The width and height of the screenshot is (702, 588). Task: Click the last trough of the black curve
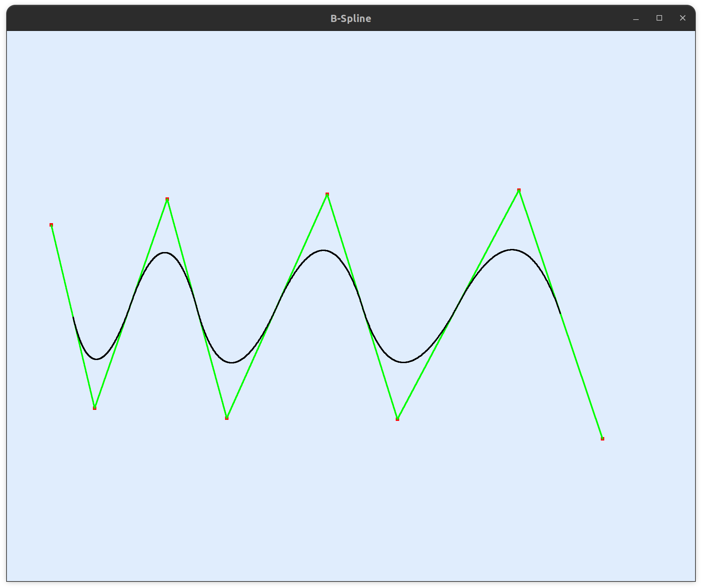point(403,362)
